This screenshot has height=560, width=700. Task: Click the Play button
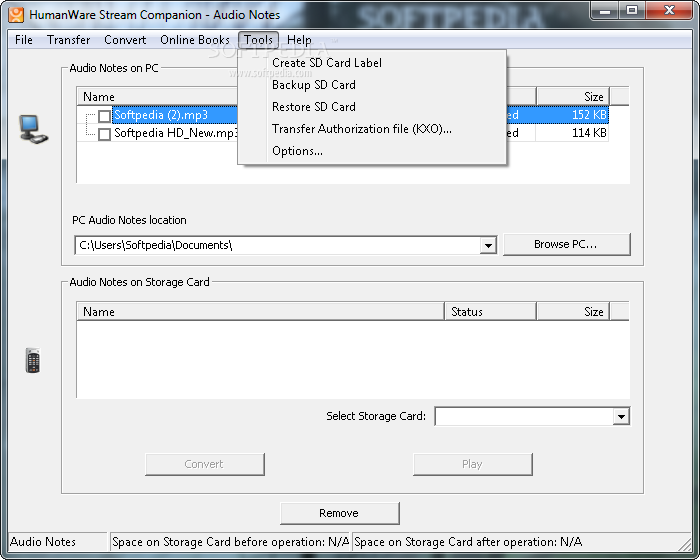point(473,464)
